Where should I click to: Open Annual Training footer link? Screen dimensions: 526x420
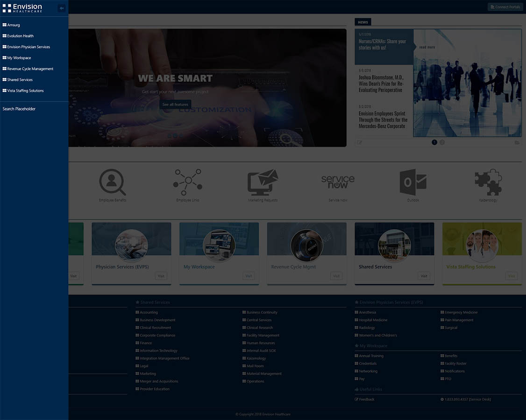click(x=369, y=356)
